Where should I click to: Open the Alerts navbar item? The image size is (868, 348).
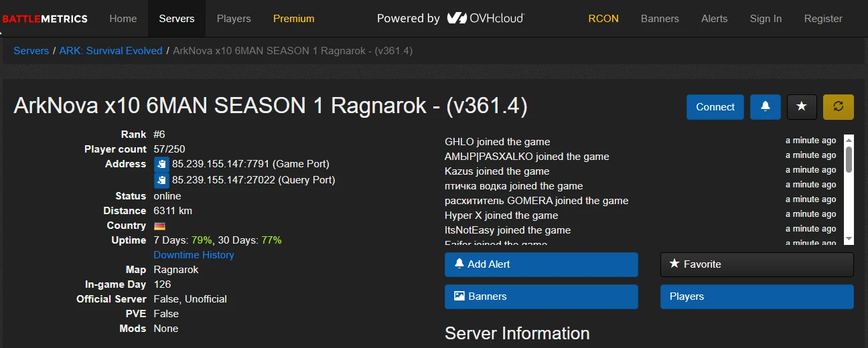[715, 19]
